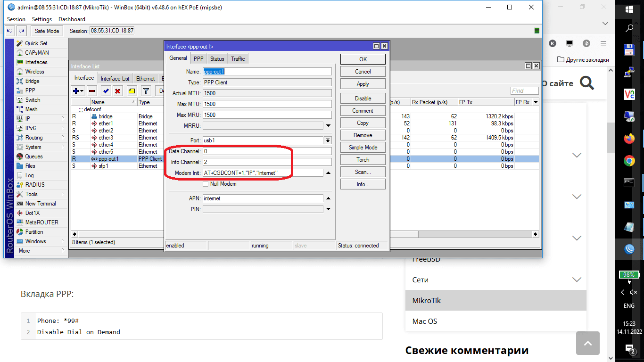Enable the Null Modem checkbox

point(206,184)
